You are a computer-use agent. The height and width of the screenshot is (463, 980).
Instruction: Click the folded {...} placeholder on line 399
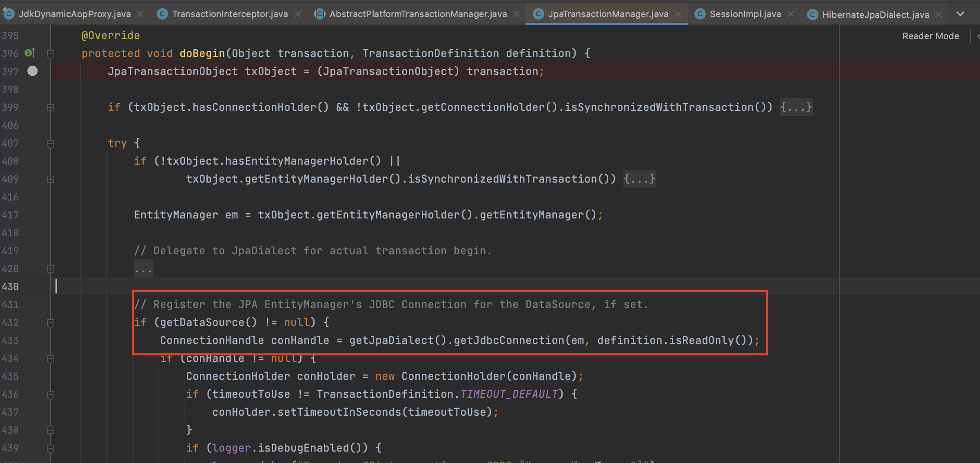click(796, 107)
